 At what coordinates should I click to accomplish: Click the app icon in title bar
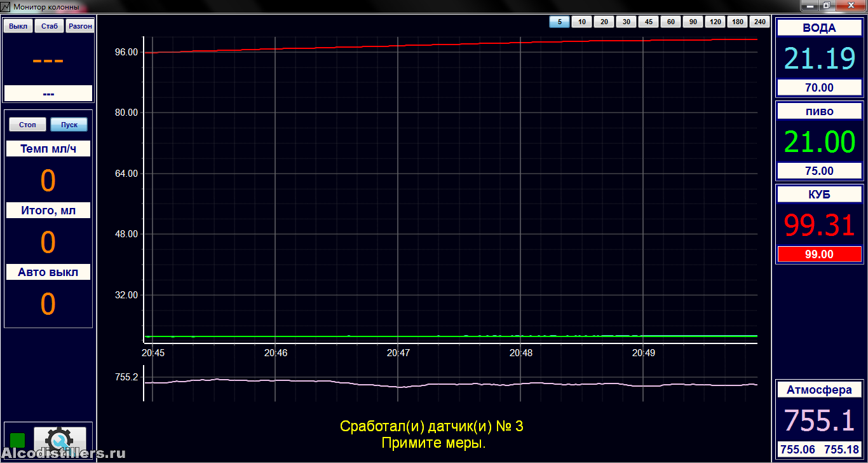(x=6, y=7)
